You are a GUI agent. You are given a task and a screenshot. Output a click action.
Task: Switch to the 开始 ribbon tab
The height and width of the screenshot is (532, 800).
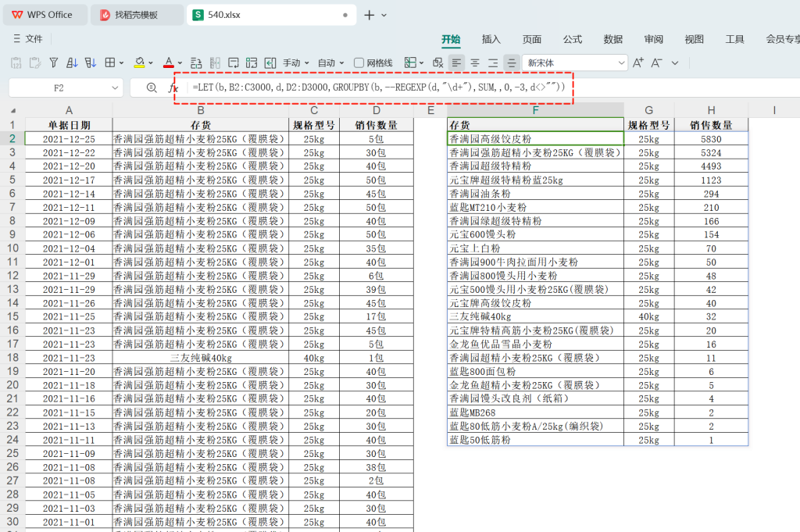[x=451, y=39]
